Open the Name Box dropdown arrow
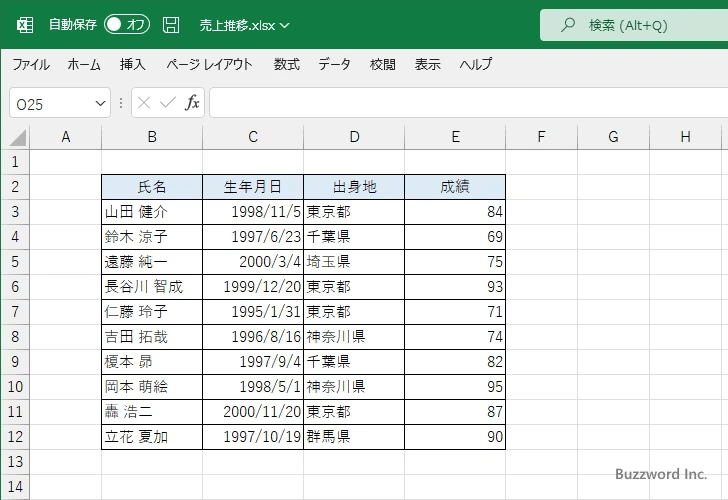728x500 pixels. 100,103
